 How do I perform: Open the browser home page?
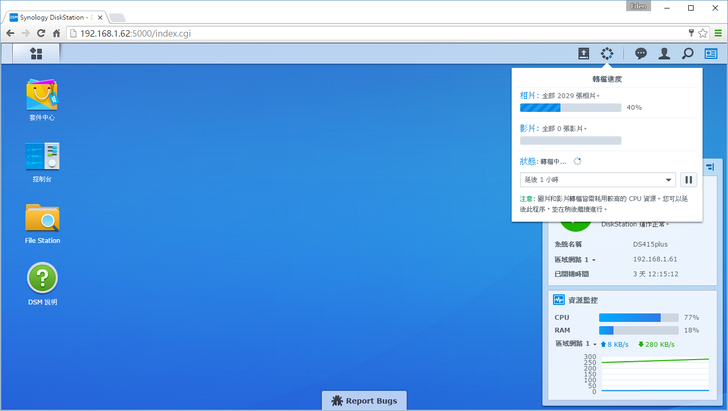coord(56,33)
